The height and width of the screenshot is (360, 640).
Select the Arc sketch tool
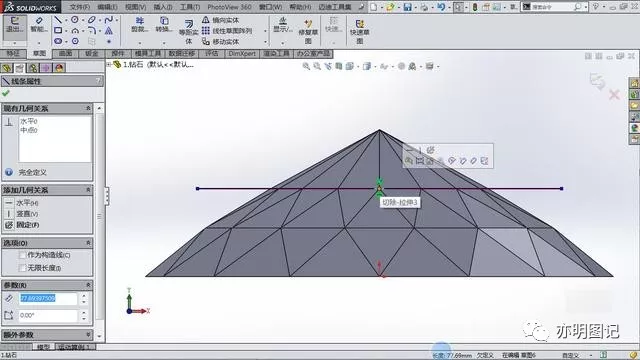click(x=75, y=31)
